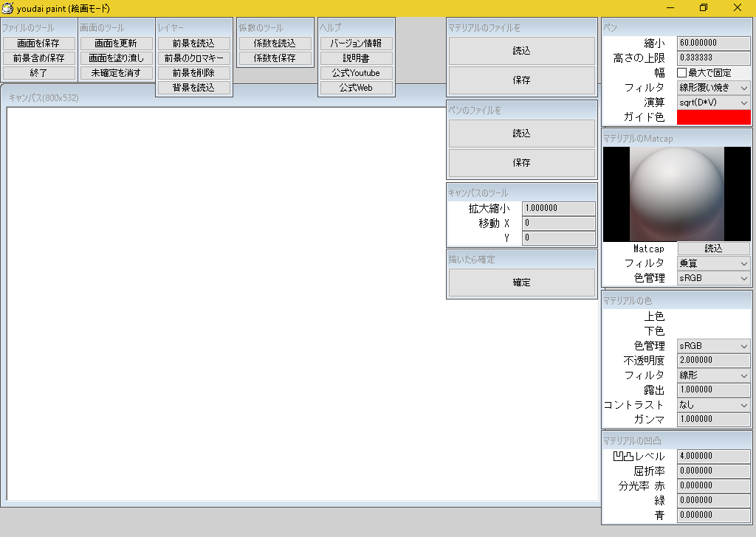Screen dimensions: 756x537
Task: Click the youdai paint app icon in title bar
Action: [x=8, y=8]
